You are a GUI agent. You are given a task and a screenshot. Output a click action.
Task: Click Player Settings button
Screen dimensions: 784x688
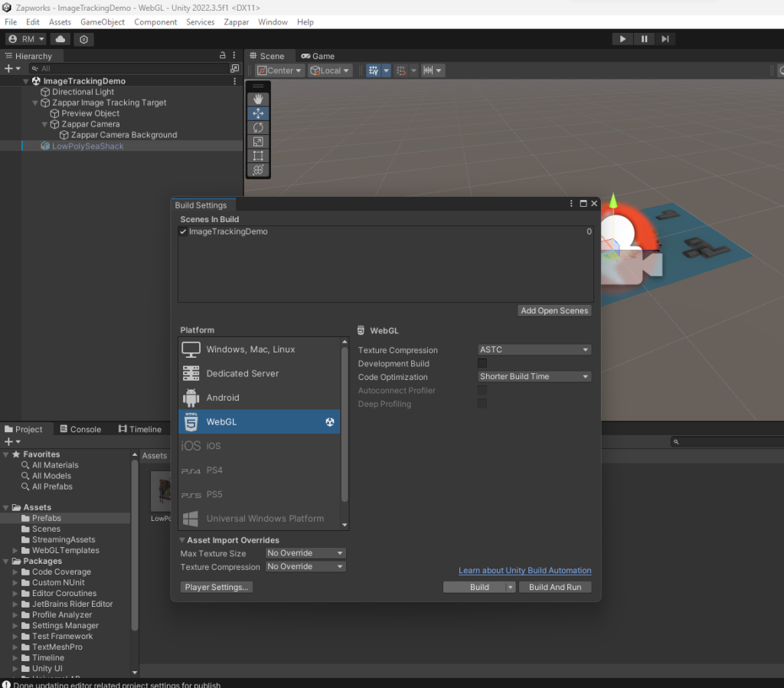216,588
